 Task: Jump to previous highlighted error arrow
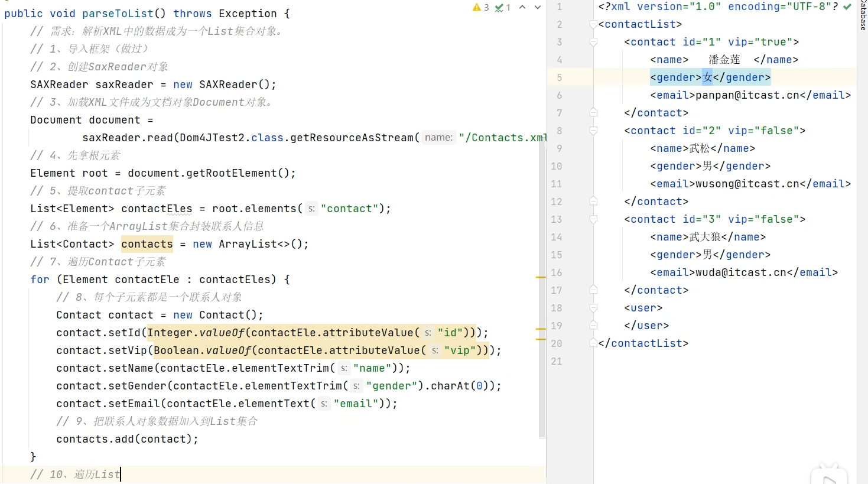pyautogui.click(x=522, y=7)
